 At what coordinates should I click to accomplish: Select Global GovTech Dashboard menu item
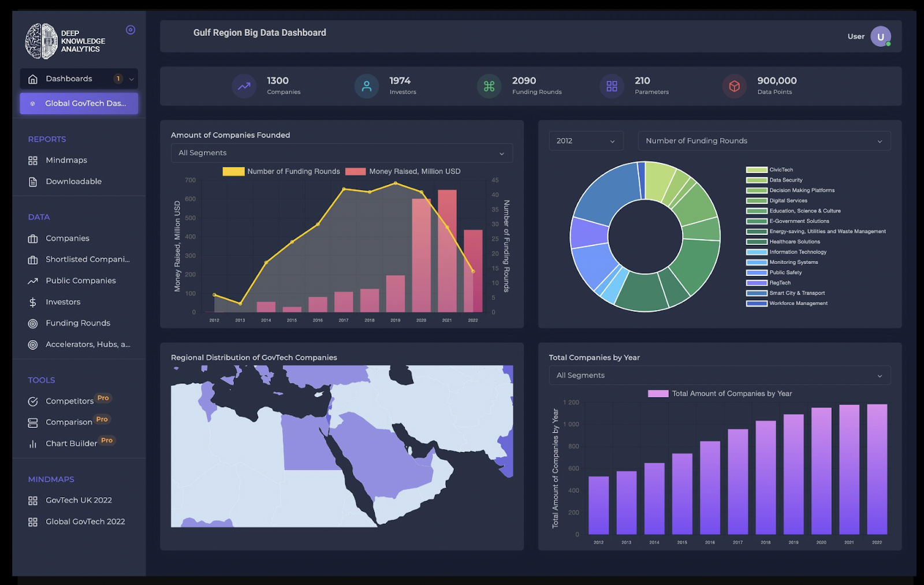pos(79,103)
